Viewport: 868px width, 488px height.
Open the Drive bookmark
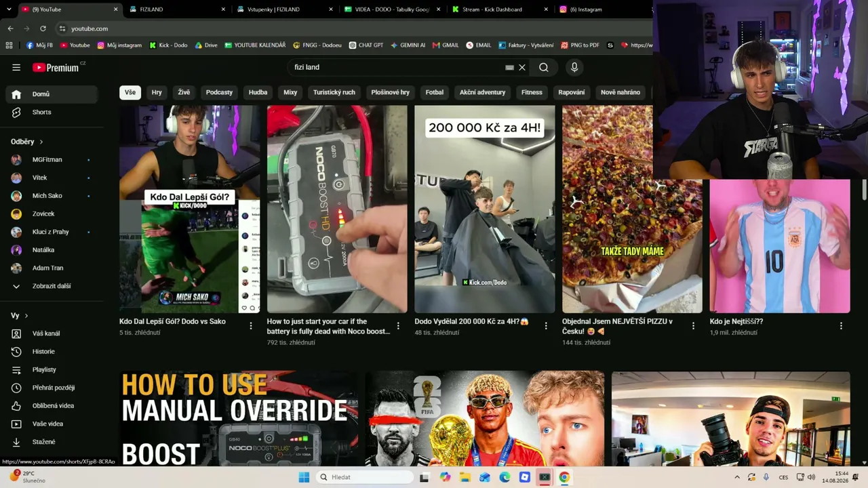(206, 45)
